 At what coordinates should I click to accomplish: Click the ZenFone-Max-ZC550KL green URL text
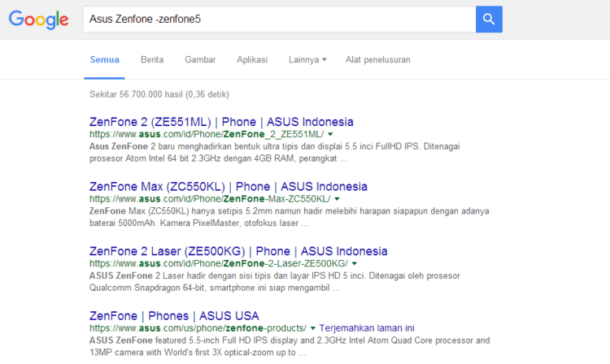[210, 199]
